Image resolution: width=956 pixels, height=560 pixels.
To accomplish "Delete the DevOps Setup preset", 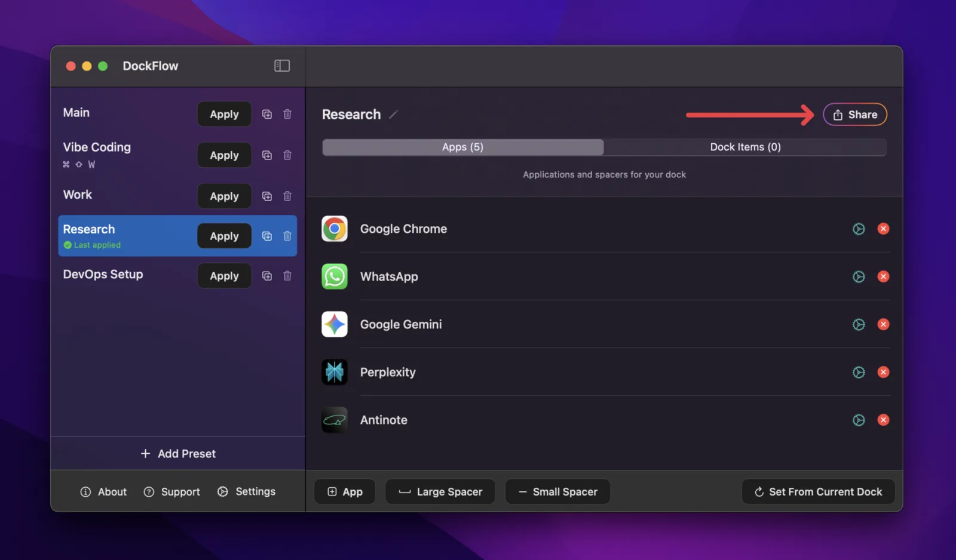I will [x=287, y=276].
